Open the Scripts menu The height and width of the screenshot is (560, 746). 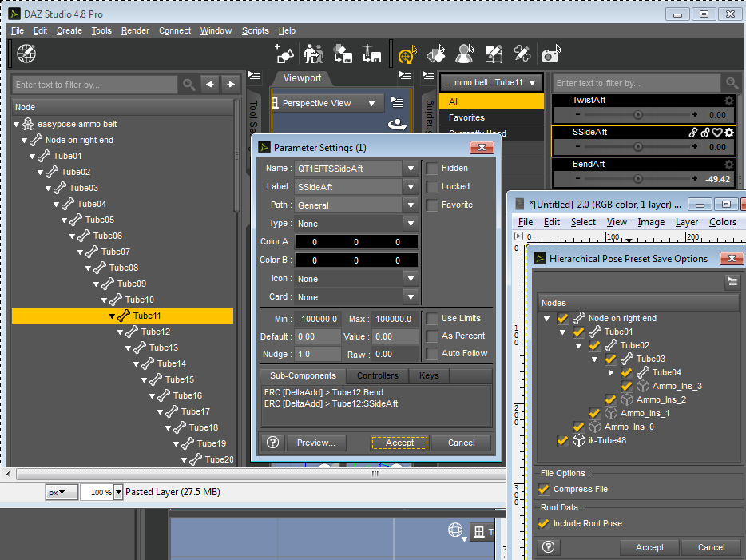[x=255, y=30]
